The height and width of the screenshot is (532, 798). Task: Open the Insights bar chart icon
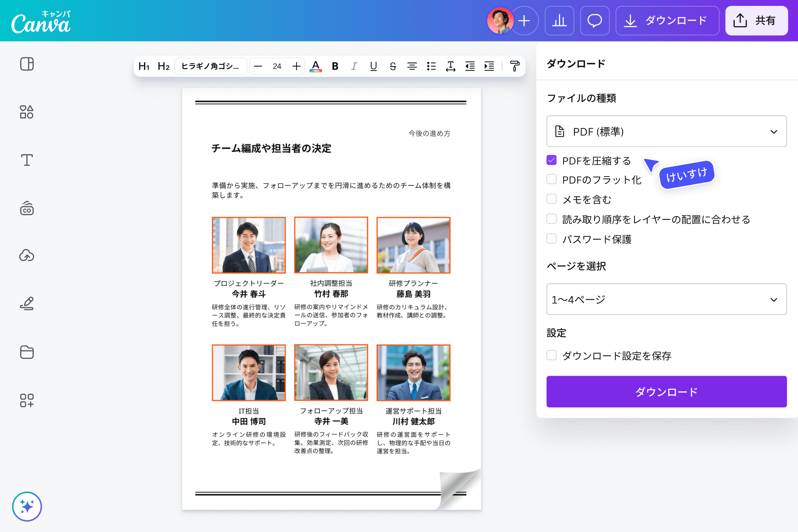pos(559,21)
